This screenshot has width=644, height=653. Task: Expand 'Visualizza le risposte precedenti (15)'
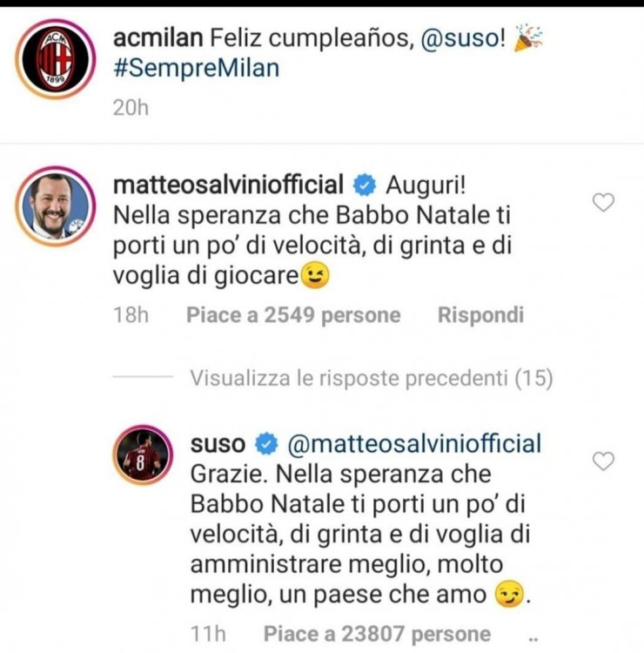371,379
